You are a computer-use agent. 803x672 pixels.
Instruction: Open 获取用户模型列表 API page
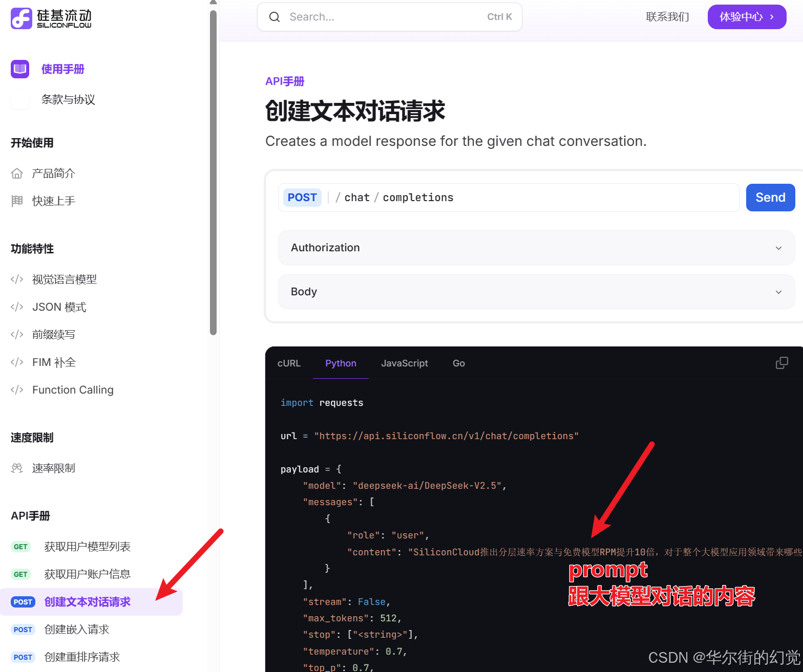[87, 547]
